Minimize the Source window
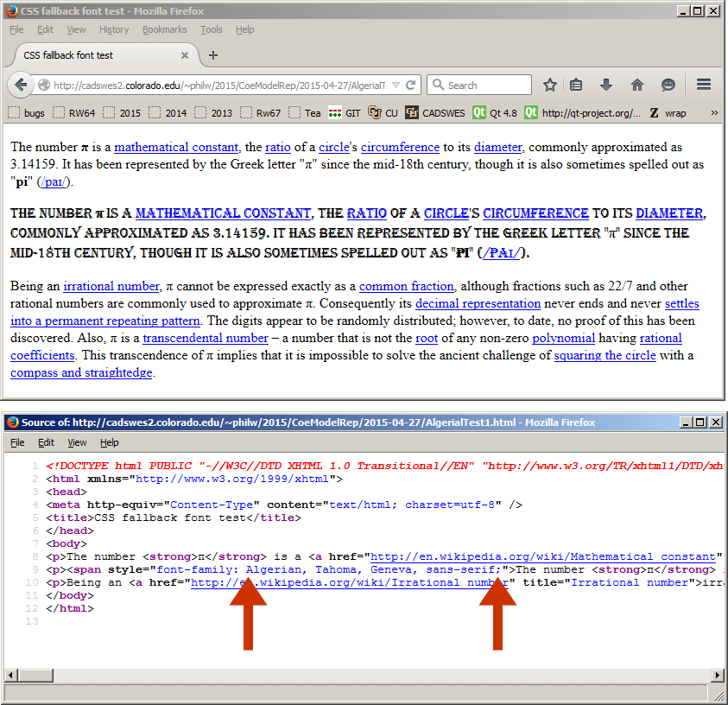 click(686, 422)
